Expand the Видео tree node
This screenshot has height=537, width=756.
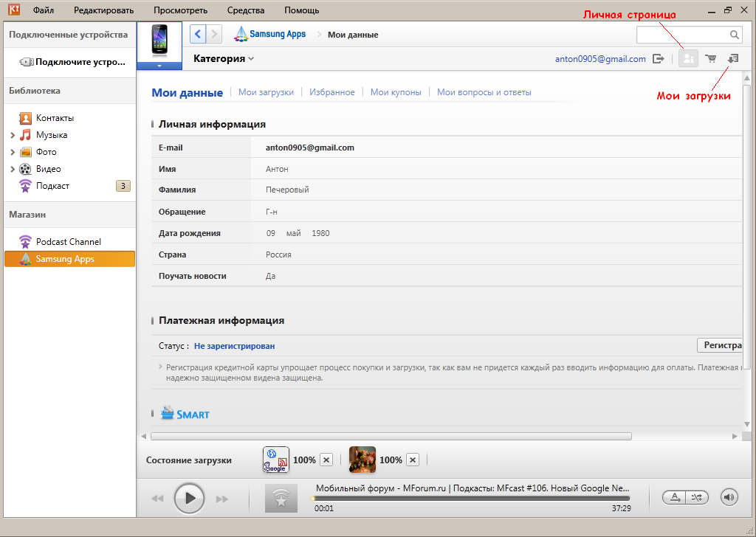[13, 169]
